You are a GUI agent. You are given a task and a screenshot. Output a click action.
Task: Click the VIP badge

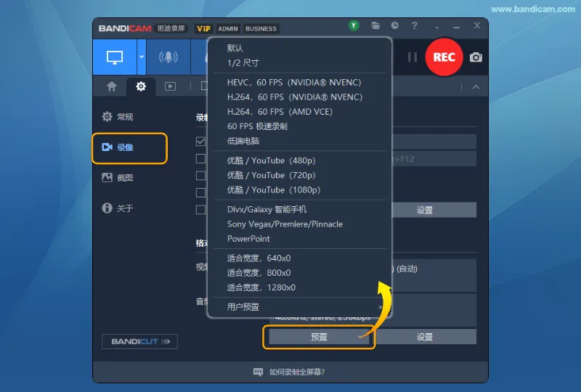[203, 28]
